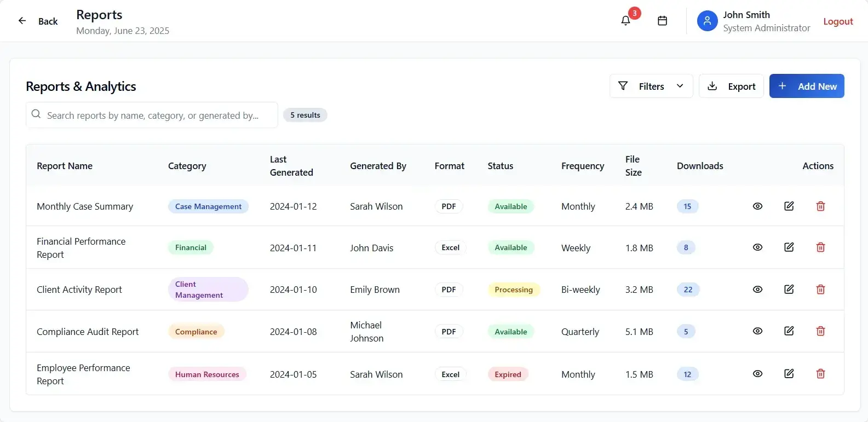Open the calendar icon in header
Image resolution: width=868 pixels, height=422 pixels.
pos(662,21)
